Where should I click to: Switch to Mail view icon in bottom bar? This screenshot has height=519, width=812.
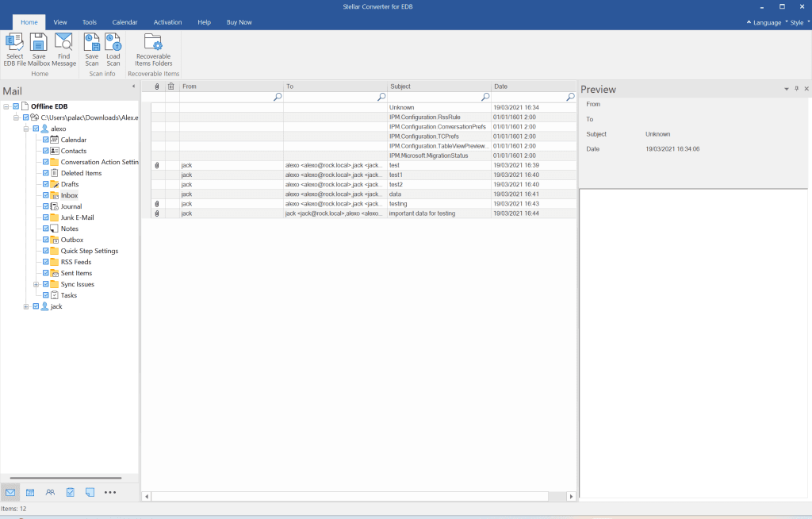pos(10,492)
